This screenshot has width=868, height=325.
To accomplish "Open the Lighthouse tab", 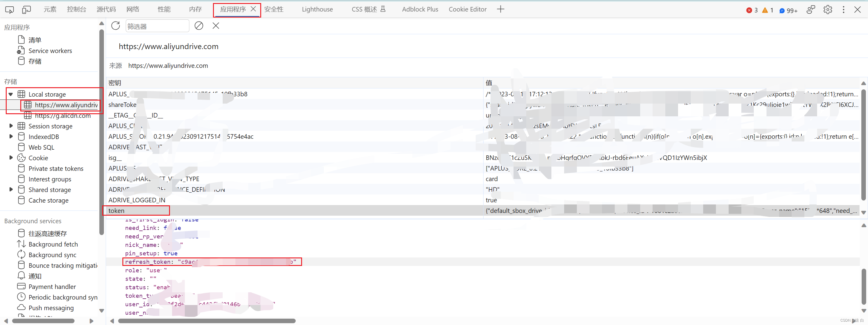I will click(317, 9).
